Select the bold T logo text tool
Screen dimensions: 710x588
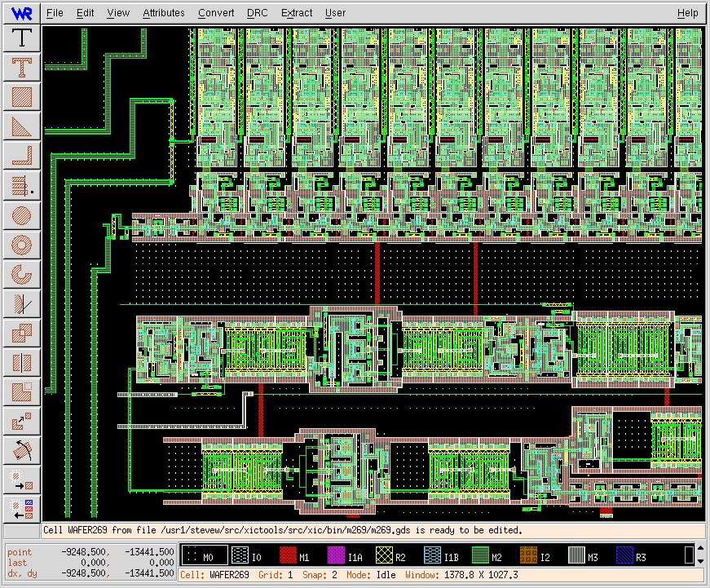(22, 67)
